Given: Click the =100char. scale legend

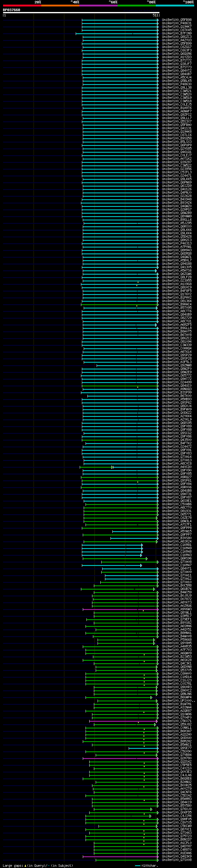Looking at the screenshot, I should coord(147,866).
